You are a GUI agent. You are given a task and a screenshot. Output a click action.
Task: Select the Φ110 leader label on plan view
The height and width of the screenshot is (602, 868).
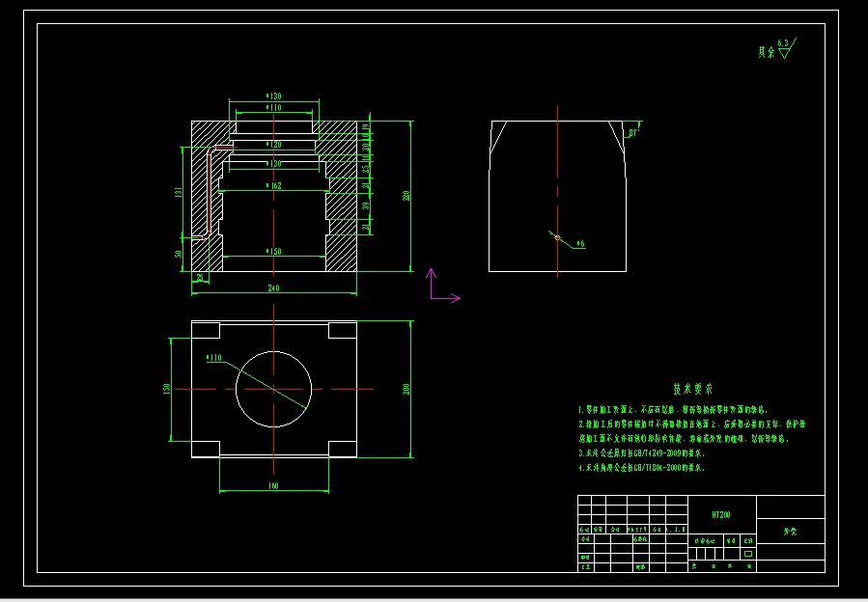(x=213, y=357)
